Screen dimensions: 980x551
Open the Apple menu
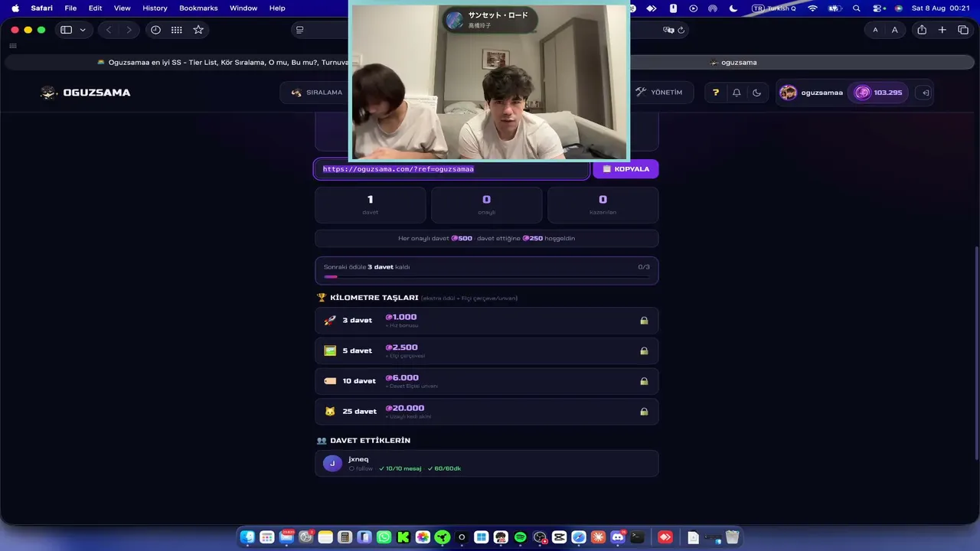[15, 8]
